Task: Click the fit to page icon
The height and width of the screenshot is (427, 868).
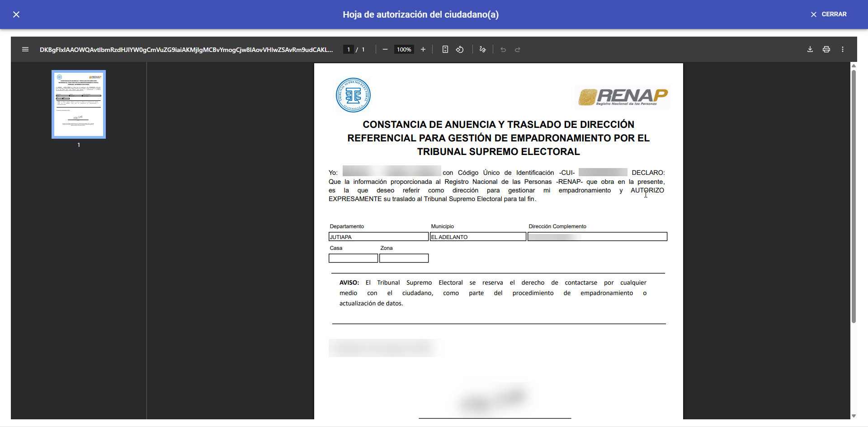Action: tap(445, 49)
